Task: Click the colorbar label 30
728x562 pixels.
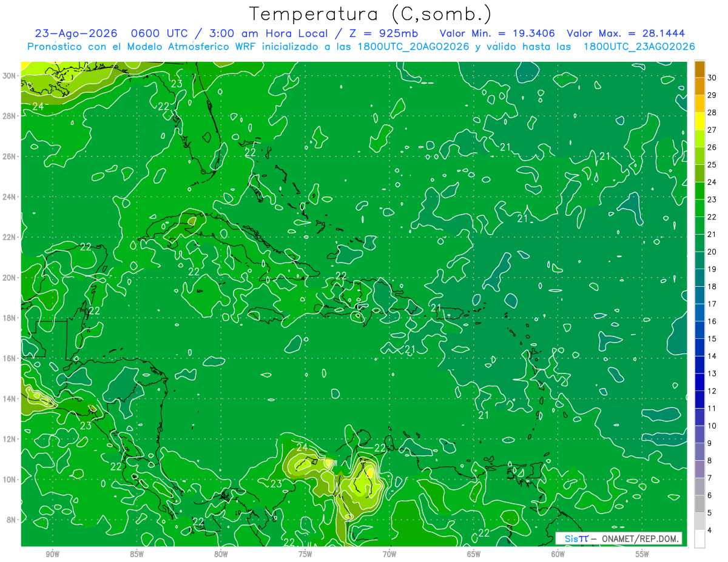Action: (x=713, y=78)
